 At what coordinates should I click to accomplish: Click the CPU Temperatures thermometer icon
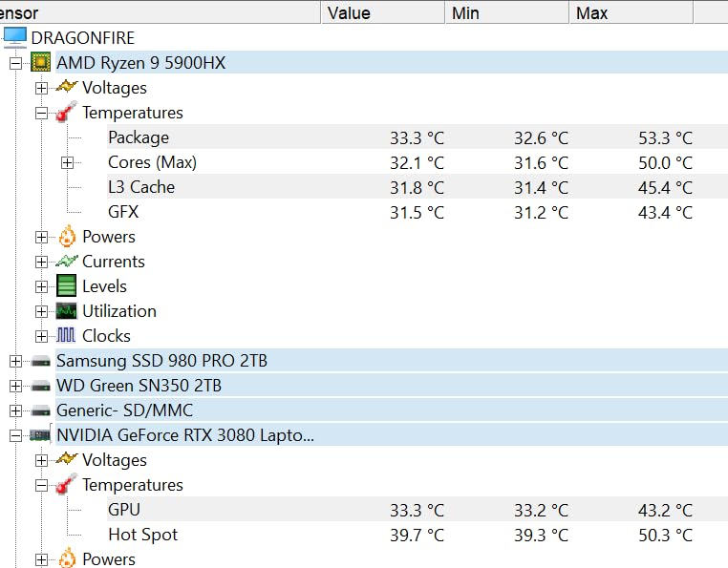coord(66,112)
